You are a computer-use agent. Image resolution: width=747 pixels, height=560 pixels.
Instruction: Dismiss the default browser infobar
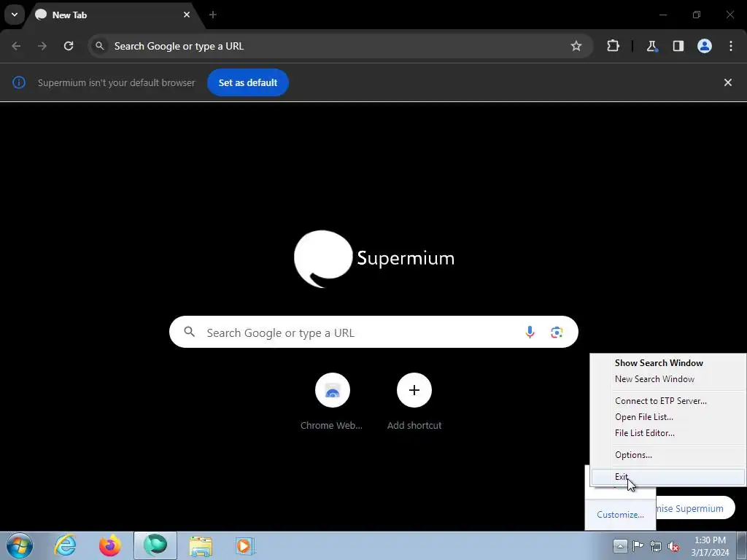727,82
